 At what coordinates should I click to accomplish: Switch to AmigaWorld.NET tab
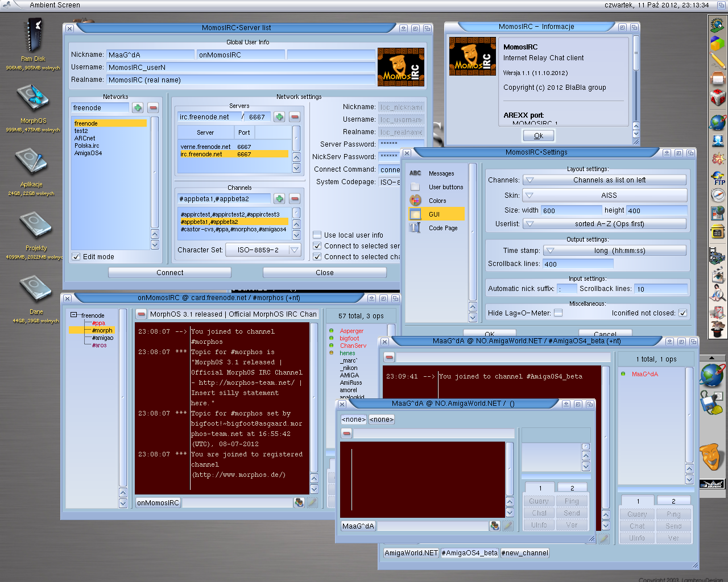click(x=411, y=552)
